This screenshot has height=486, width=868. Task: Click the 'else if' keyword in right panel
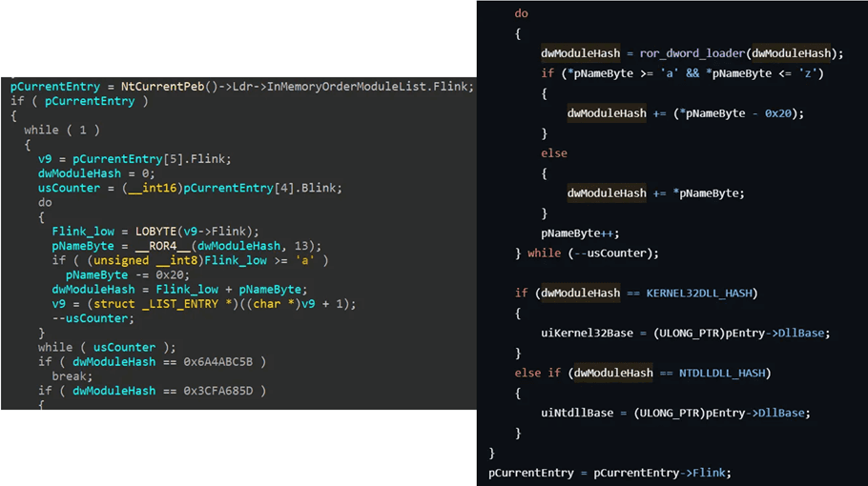(538, 373)
